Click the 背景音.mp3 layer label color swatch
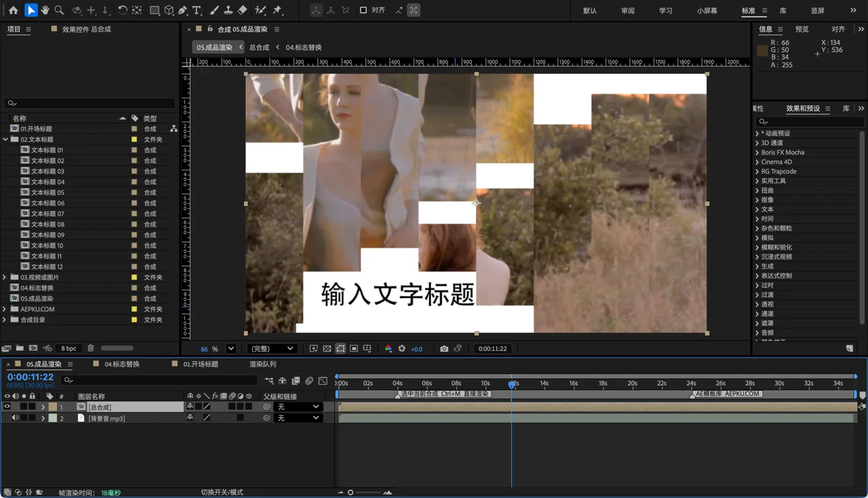The image size is (868, 498). click(53, 418)
